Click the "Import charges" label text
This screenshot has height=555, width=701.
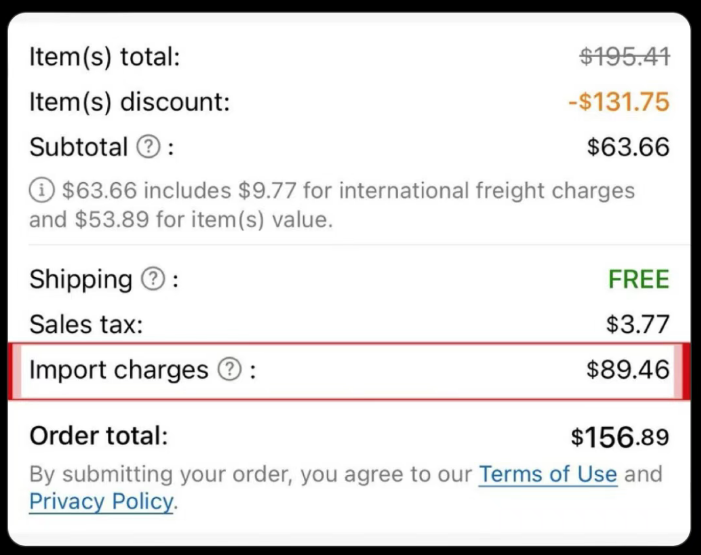pos(118,370)
